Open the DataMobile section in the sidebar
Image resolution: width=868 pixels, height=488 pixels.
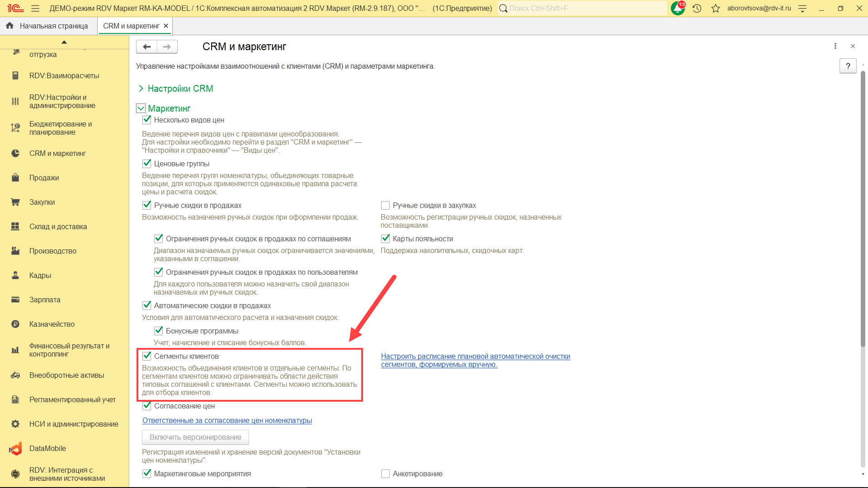pos(47,448)
